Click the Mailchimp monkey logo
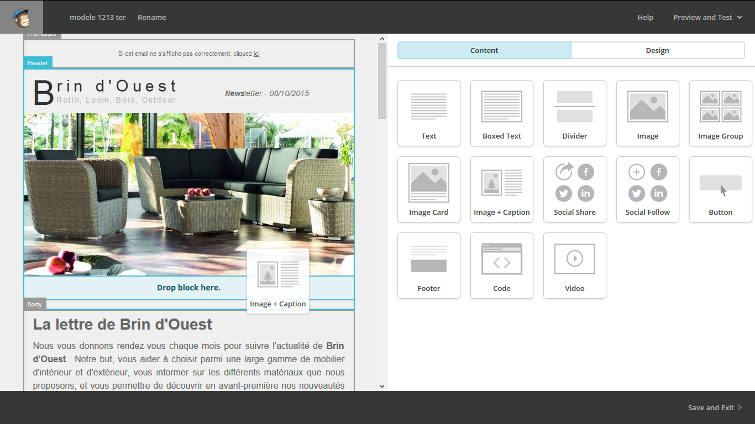The height and width of the screenshot is (424, 755). coord(21,17)
